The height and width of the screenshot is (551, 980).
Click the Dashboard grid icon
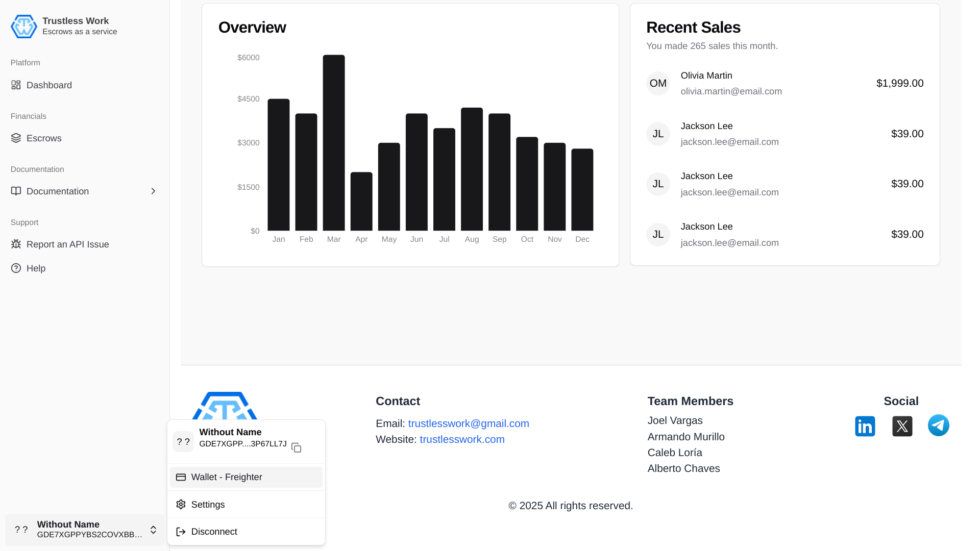16,85
